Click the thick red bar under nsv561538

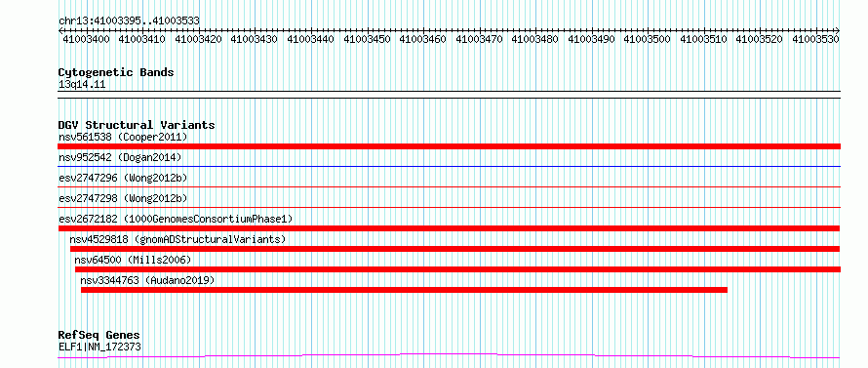pyautogui.click(x=449, y=146)
